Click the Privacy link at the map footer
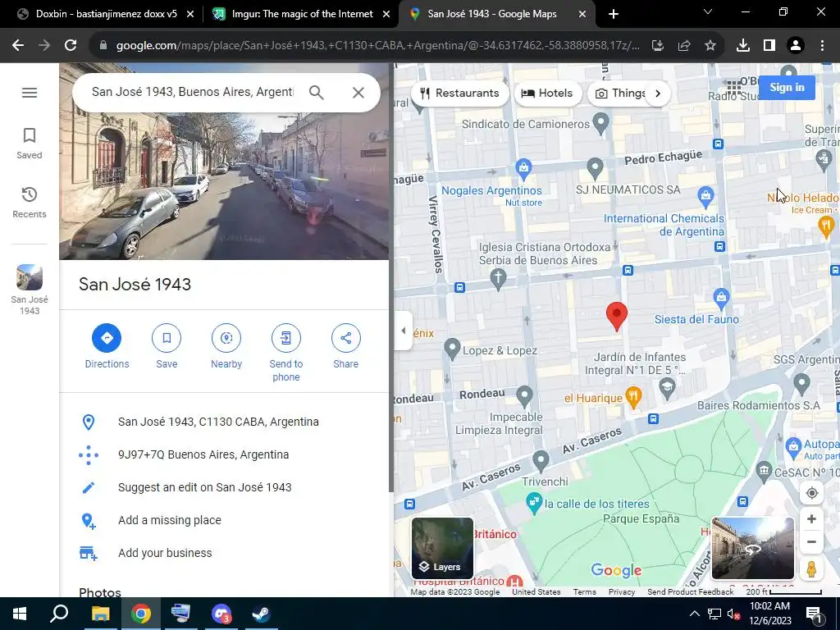Screen dimensions: 840x630 (622, 592)
